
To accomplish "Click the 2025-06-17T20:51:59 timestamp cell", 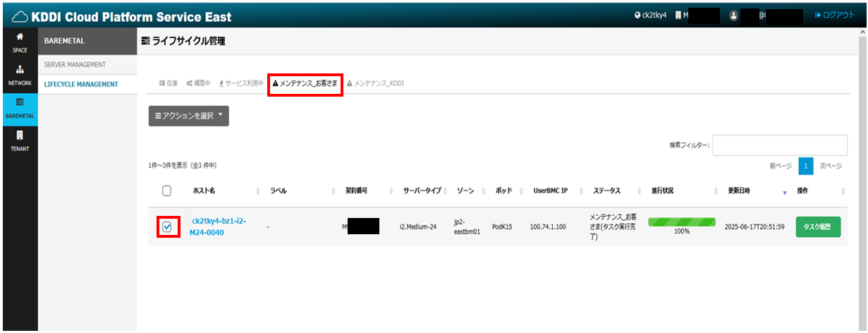I will (754, 227).
